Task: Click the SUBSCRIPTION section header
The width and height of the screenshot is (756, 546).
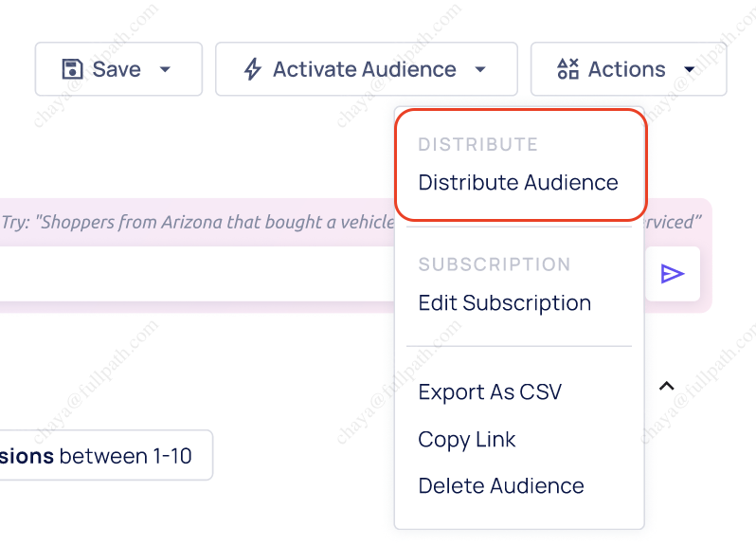Action: click(495, 264)
